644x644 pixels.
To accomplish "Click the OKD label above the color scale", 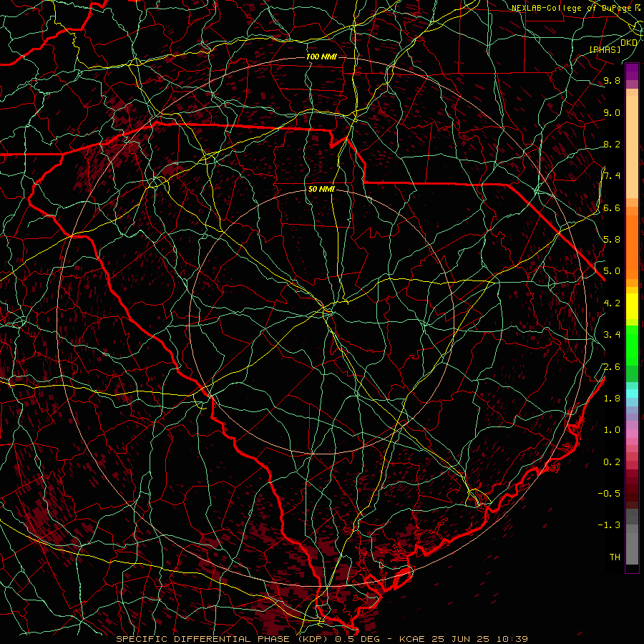I will click(x=629, y=43).
